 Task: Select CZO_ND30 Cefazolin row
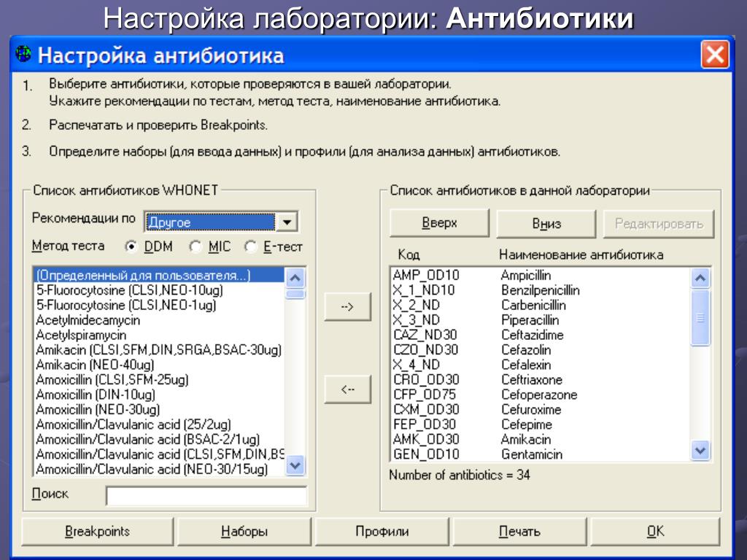coord(541,350)
